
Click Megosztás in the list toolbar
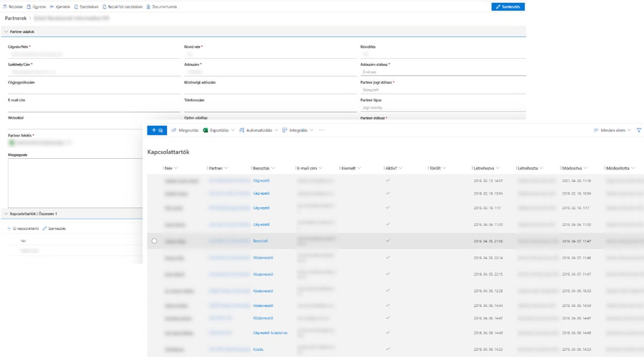point(185,130)
